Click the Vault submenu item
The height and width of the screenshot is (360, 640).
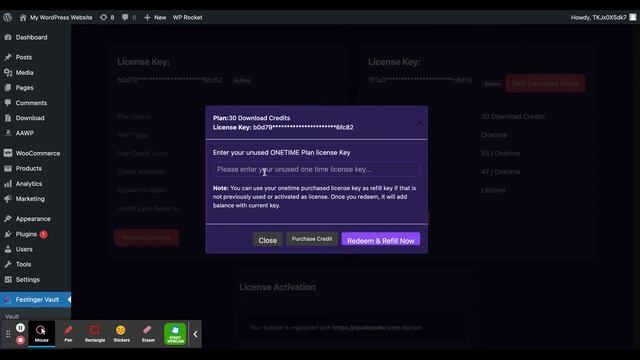12,316
